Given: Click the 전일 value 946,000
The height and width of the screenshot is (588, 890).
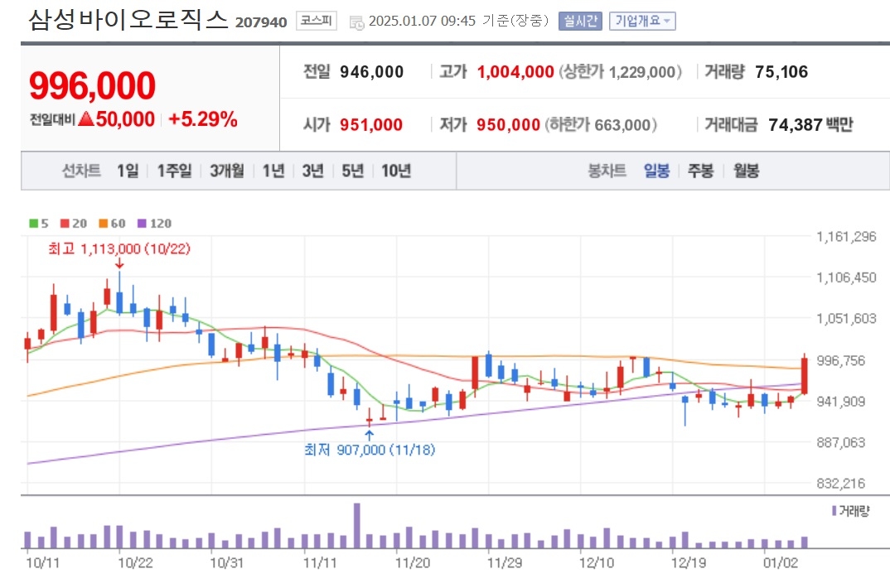Looking at the screenshot, I should (x=372, y=72).
